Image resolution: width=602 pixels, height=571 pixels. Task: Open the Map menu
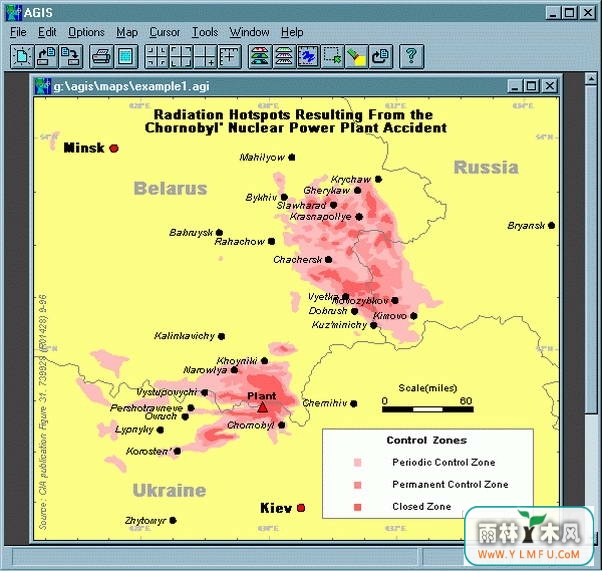(x=127, y=32)
